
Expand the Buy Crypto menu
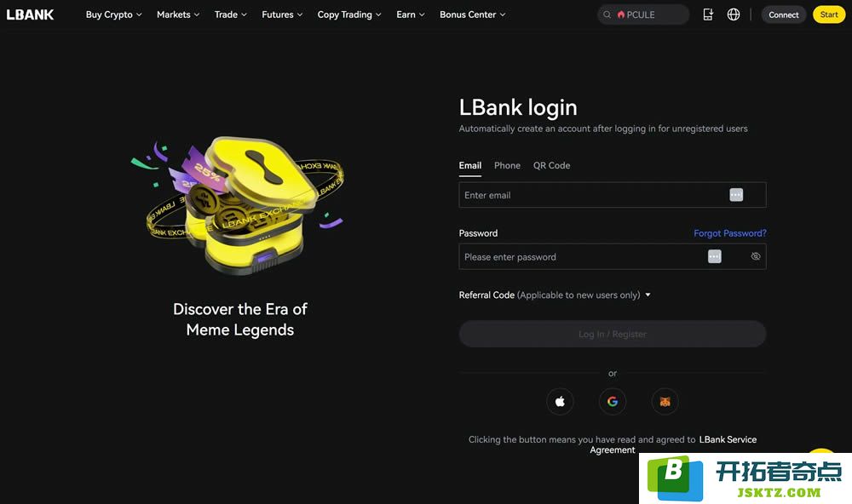[113, 14]
